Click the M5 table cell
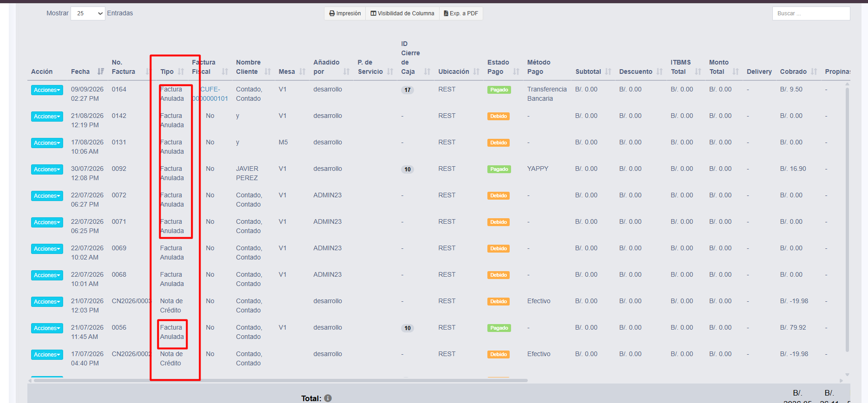This screenshot has height=403, width=868. pyautogui.click(x=283, y=142)
